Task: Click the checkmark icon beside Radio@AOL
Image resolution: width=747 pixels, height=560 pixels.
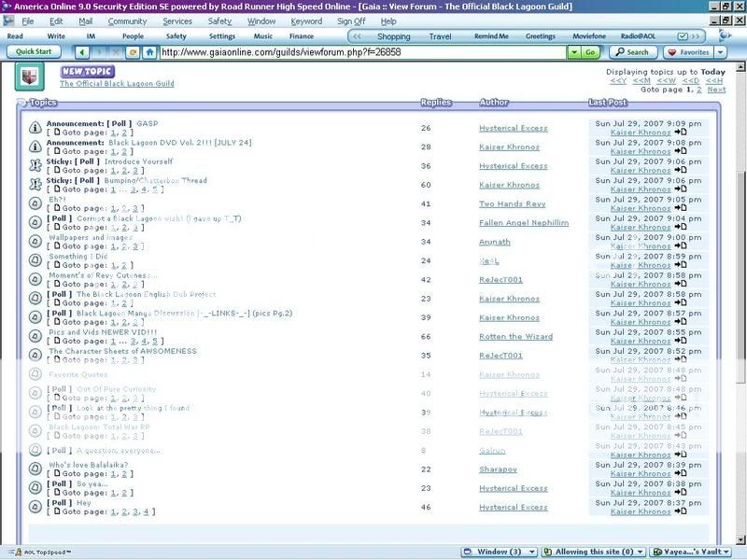Action: pyautogui.click(x=683, y=36)
